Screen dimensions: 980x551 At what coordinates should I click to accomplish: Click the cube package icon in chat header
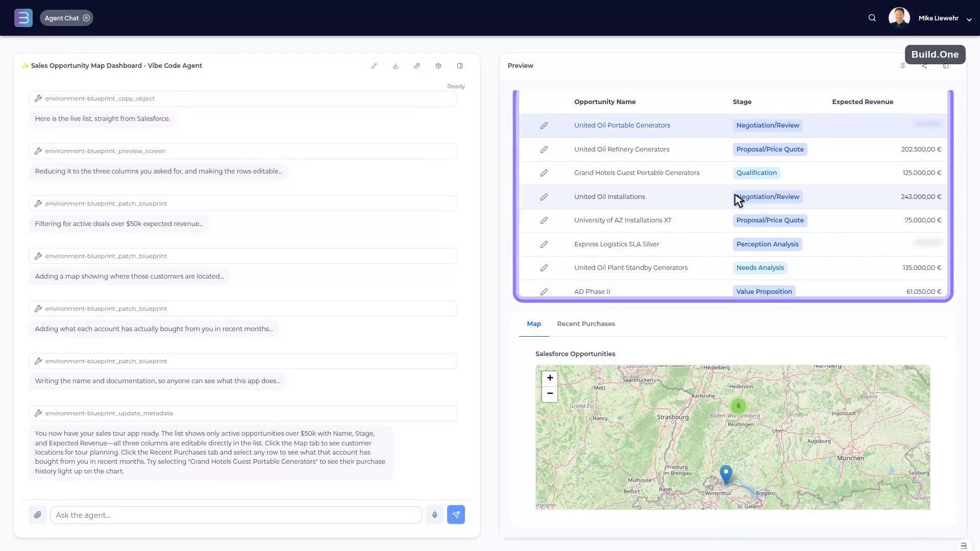point(438,66)
